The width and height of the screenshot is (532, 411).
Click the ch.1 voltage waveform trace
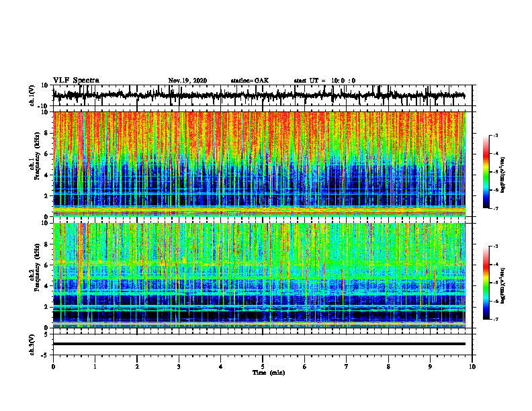(x=259, y=95)
